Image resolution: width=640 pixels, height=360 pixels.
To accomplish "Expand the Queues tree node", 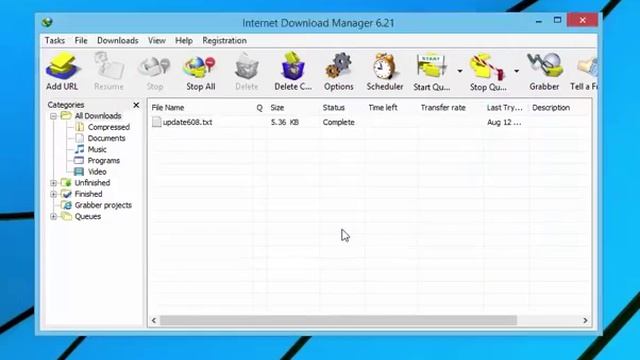I will (53, 216).
